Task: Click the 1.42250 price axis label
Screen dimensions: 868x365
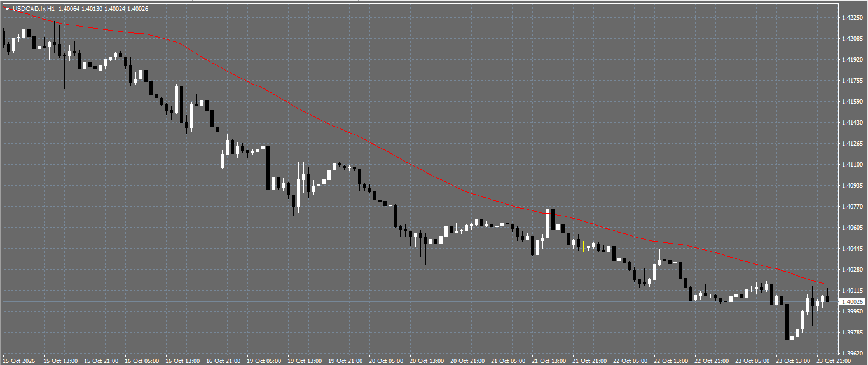Action: [852, 18]
